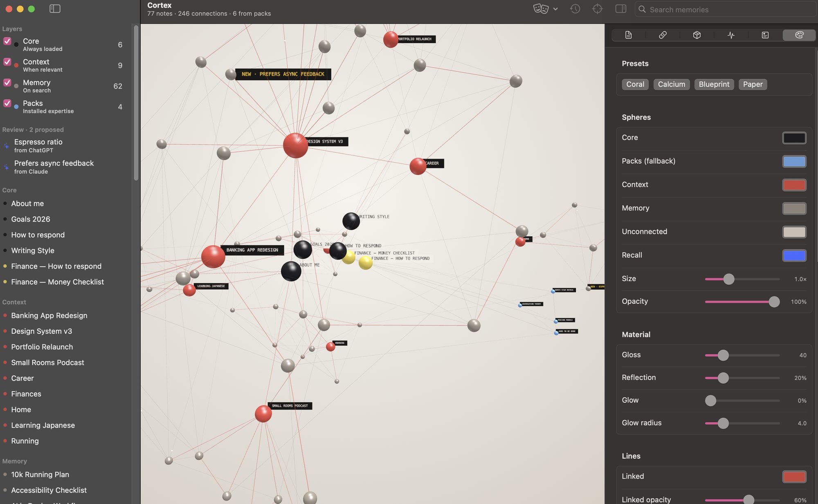Image resolution: width=818 pixels, height=504 pixels.
Task: Click the Career node in the graph
Action: tap(418, 166)
